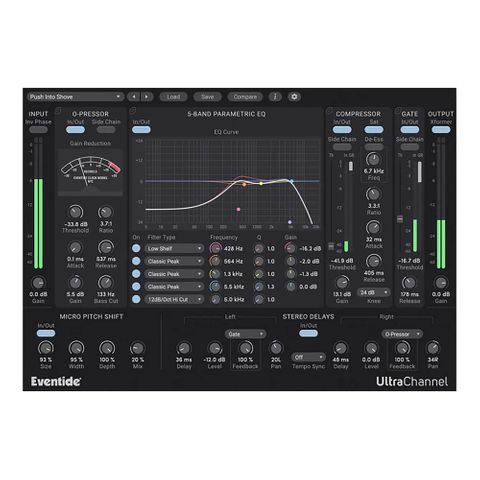Viewport: 480px width, 480px height.
Task: Click the Load button
Action: tap(173, 97)
